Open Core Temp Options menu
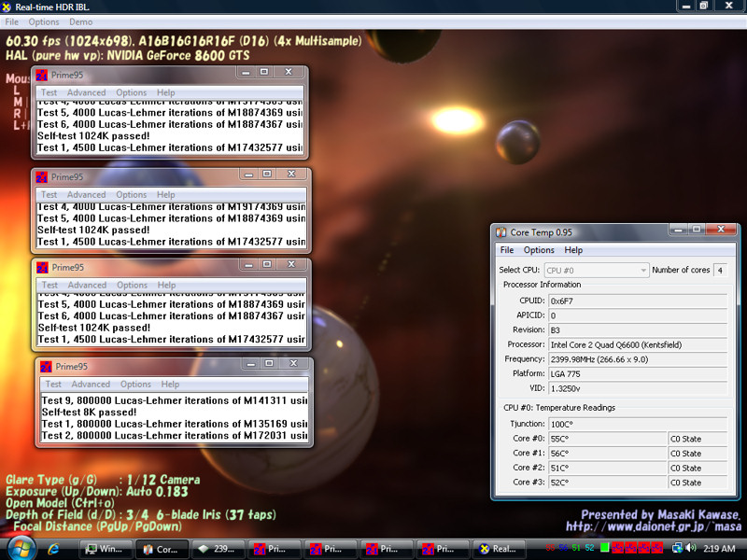Viewport: 747px width, 560px height. point(539,250)
